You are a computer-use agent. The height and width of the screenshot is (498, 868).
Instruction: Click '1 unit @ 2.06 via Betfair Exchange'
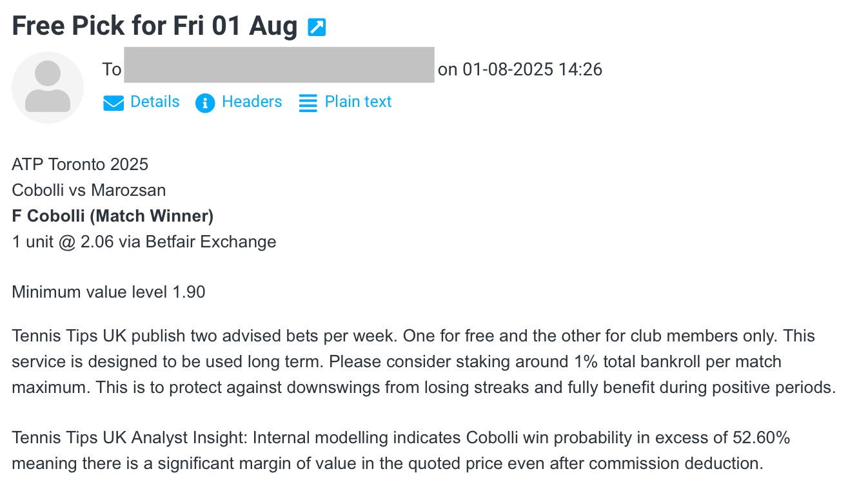(144, 242)
